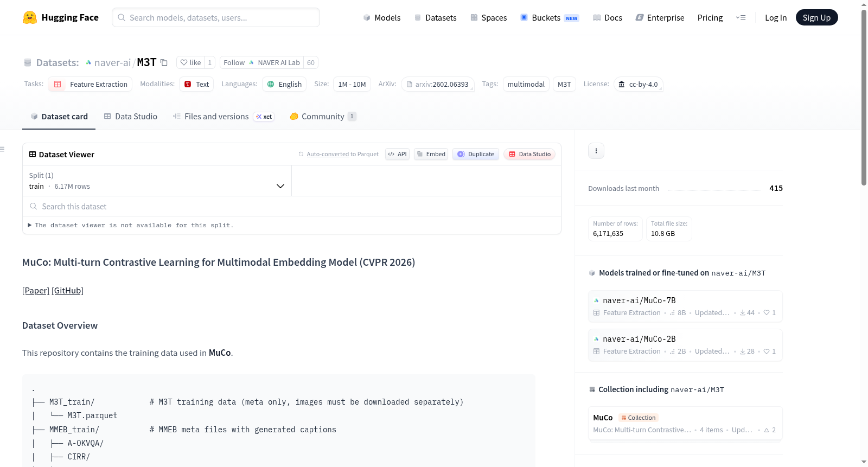Click the M3T tag

564,84
